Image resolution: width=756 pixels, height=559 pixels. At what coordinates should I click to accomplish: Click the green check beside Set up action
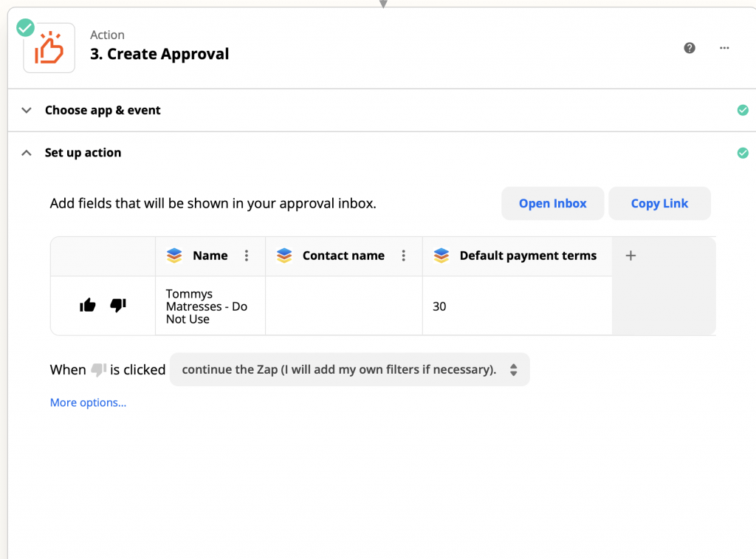tap(743, 153)
